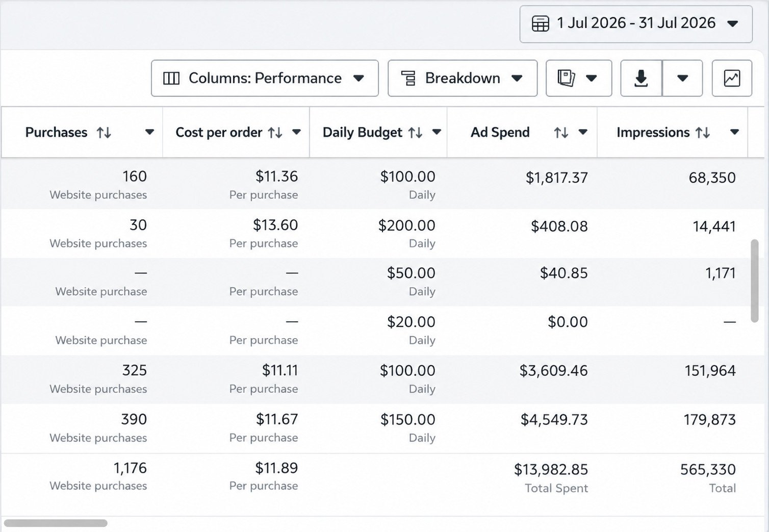Select the $3,609.46 ad spend value
769x532 pixels.
tap(554, 370)
